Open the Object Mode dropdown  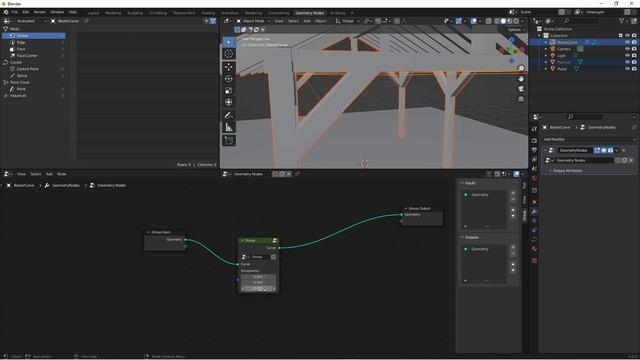pos(253,21)
